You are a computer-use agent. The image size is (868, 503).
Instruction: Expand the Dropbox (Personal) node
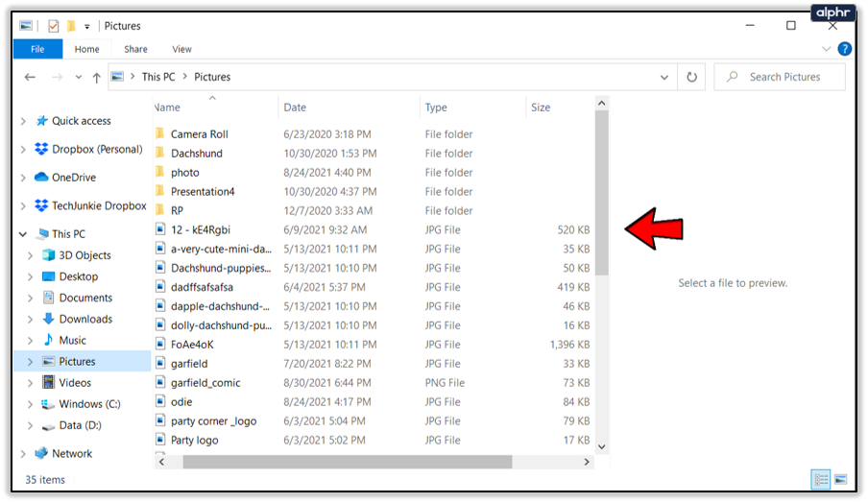click(x=23, y=150)
